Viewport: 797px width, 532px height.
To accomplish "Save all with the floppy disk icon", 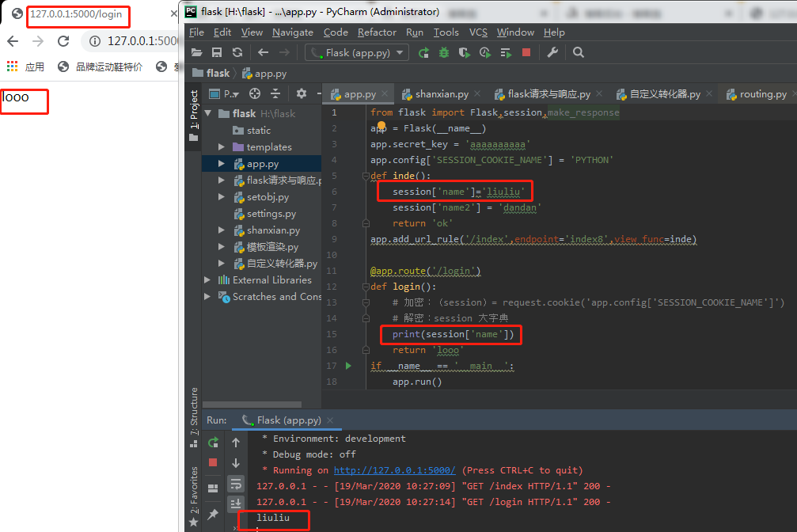I will [217, 52].
